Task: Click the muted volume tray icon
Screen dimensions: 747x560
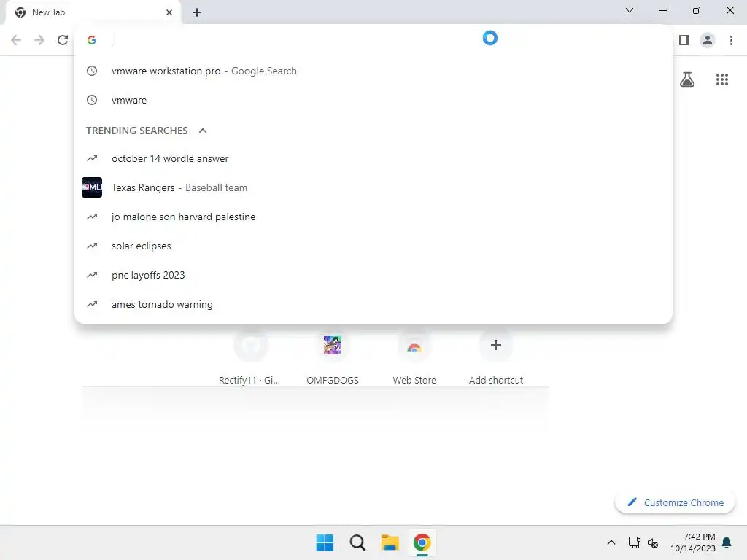Action: tap(653, 542)
